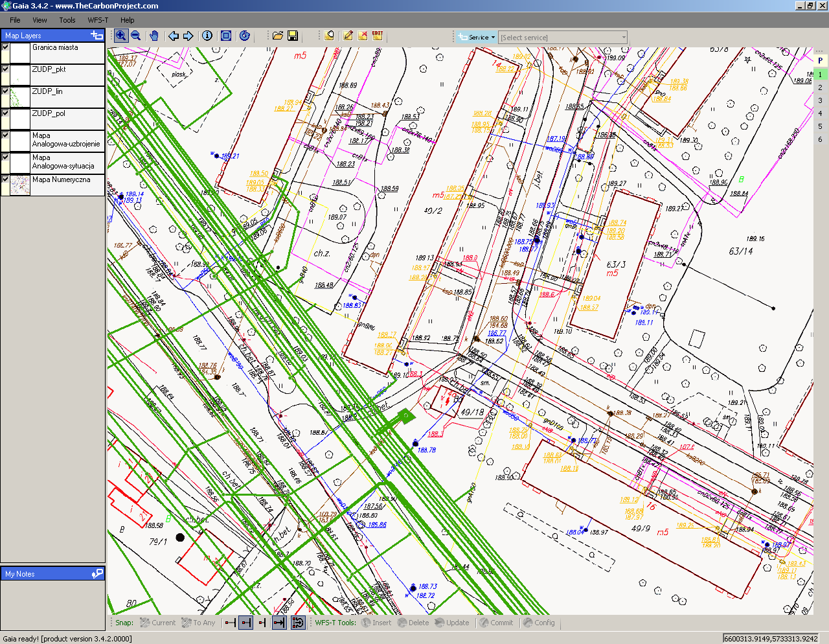Select page tab 4 on right strip
This screenshot has width=829, height=644.
pyautogui.click(x=820, y=113)
